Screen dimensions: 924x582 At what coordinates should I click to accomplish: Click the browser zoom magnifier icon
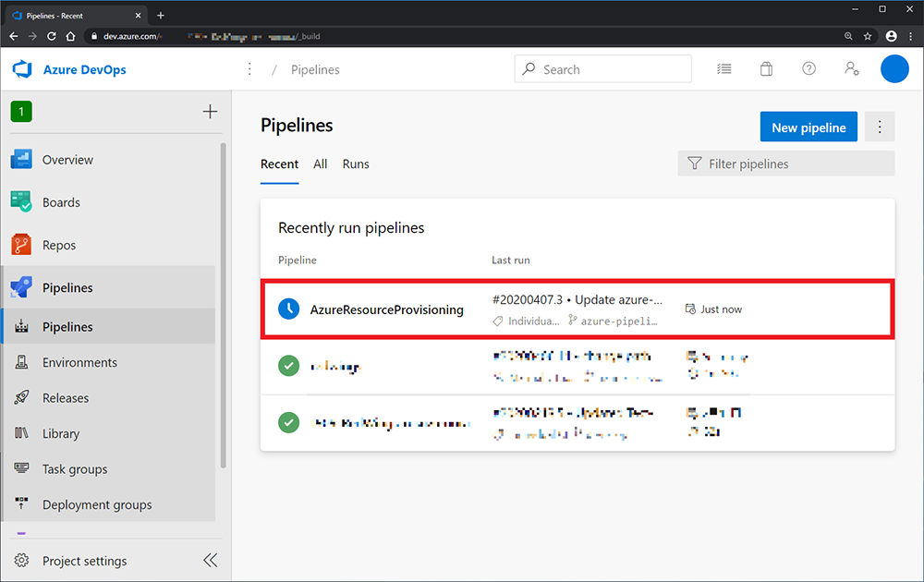tap(848, 36)
